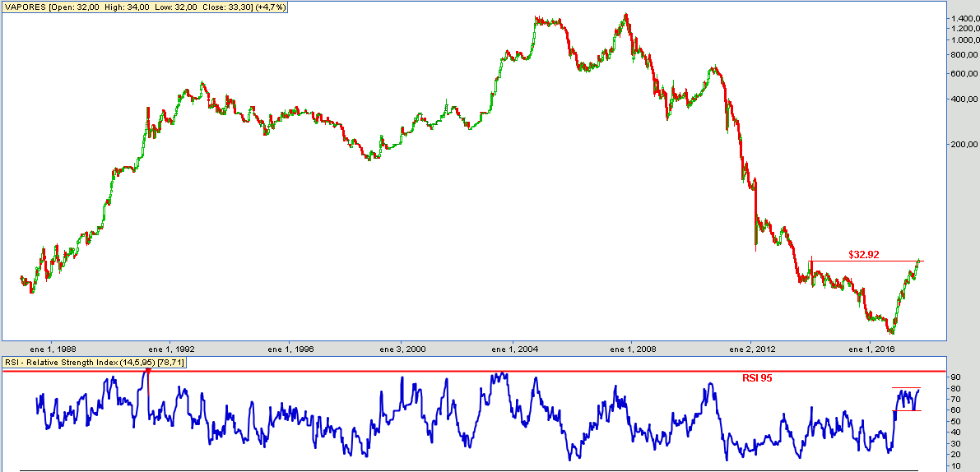Select the short red line below recent RSI
This screenshot has height=472, width=980.
tap(906, 410)
